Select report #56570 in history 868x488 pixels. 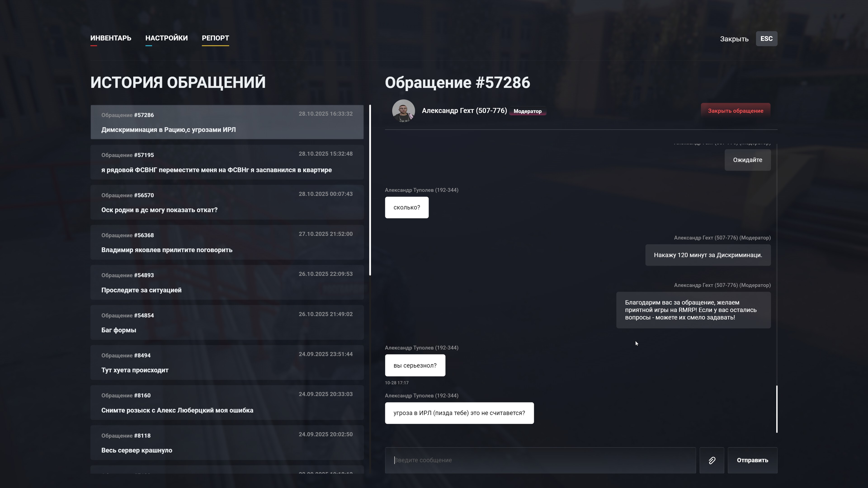pyautogui.click(x=227, y=202)
